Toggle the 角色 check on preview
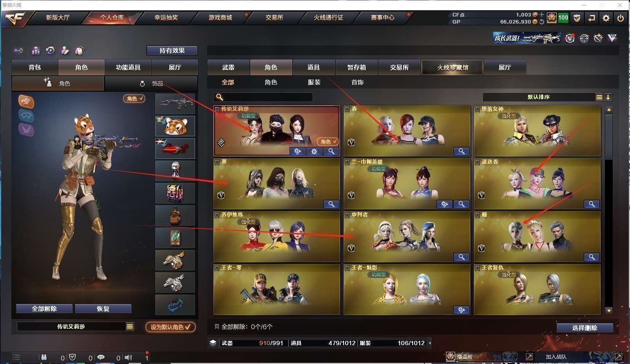This screenshot has width=630, height=364. [x=134, y=99]
